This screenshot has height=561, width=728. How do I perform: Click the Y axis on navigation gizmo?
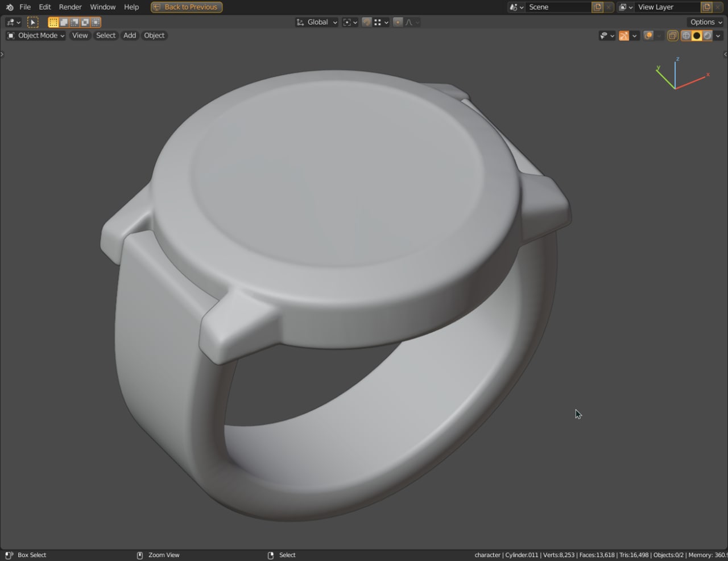[658, 68]
